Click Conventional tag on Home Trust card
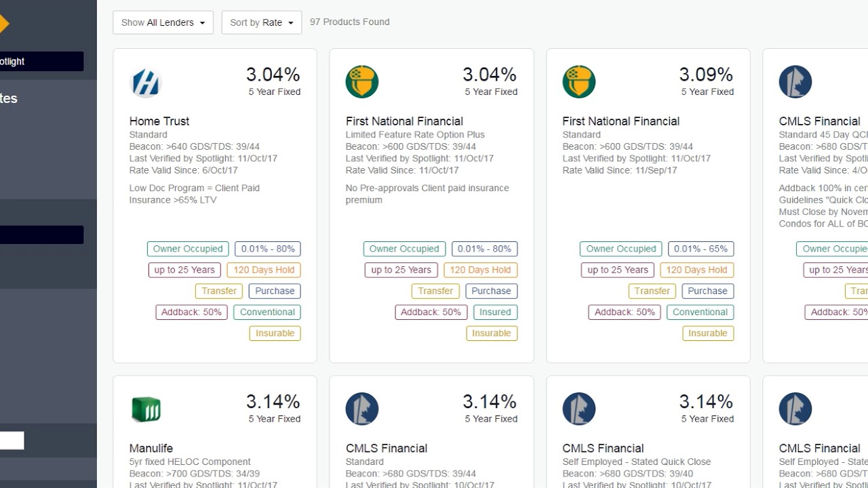 coord(267,312)
